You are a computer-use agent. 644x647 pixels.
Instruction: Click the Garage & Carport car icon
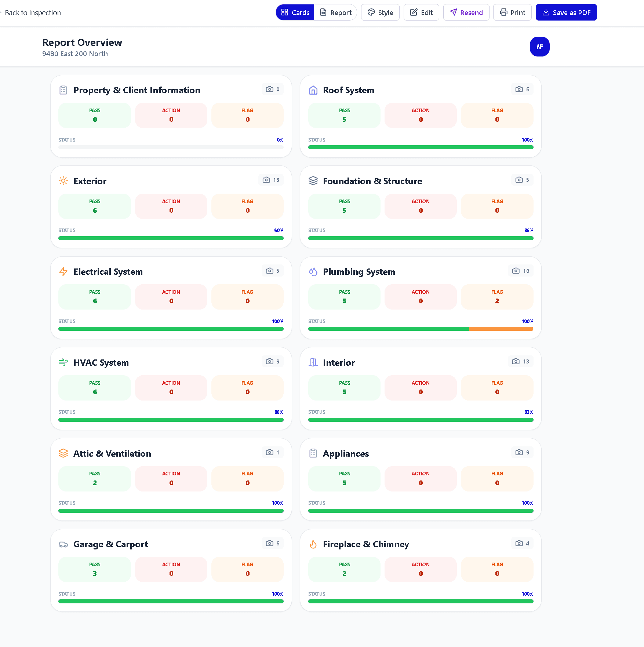pos(63,544)
